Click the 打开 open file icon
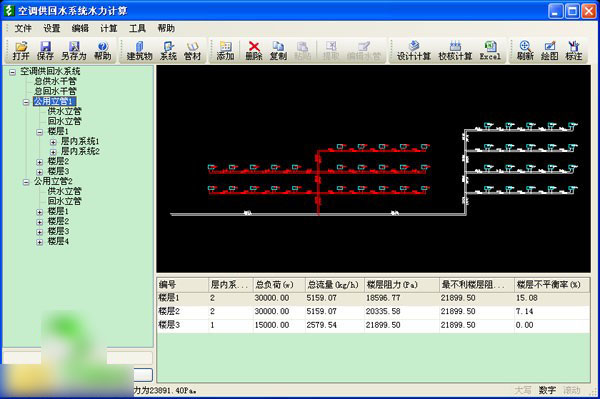This screenshot has height=399, width=600. (21, 50)
